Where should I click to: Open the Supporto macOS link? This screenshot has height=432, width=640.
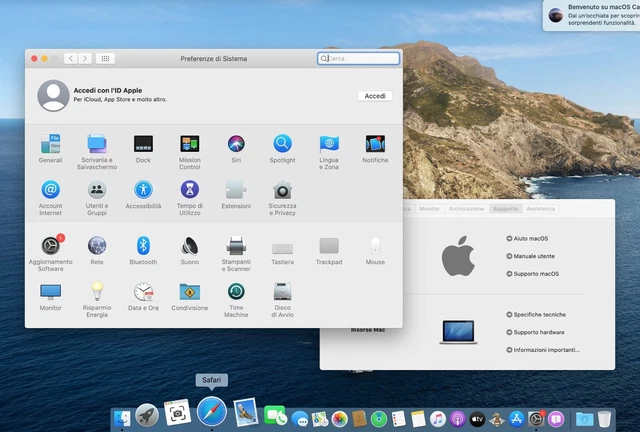533,274
